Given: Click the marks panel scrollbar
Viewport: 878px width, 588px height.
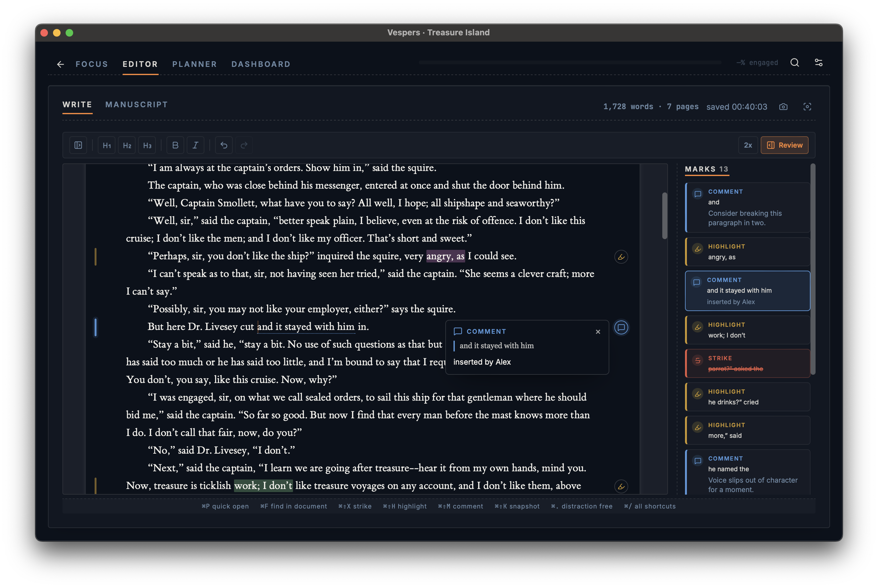Looking at the screenshot, I should tap(813, 269).
